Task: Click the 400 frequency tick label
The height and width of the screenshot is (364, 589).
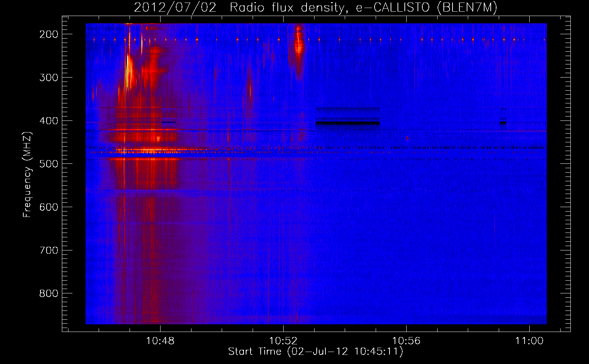Action: [x=49, y=121]
